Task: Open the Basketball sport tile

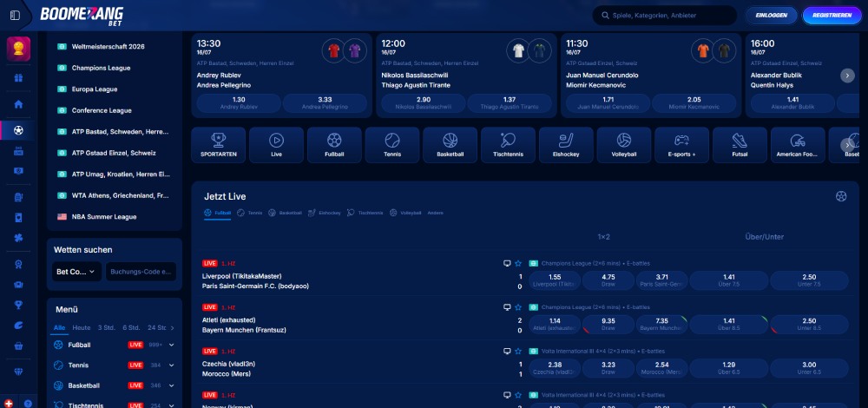Action: click(450, 145)
